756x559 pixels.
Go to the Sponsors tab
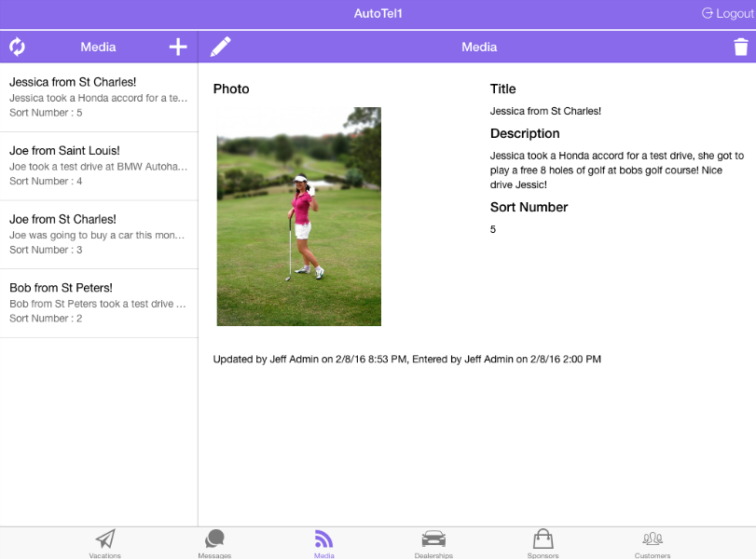pyautogui.click(x=543, y=543)
